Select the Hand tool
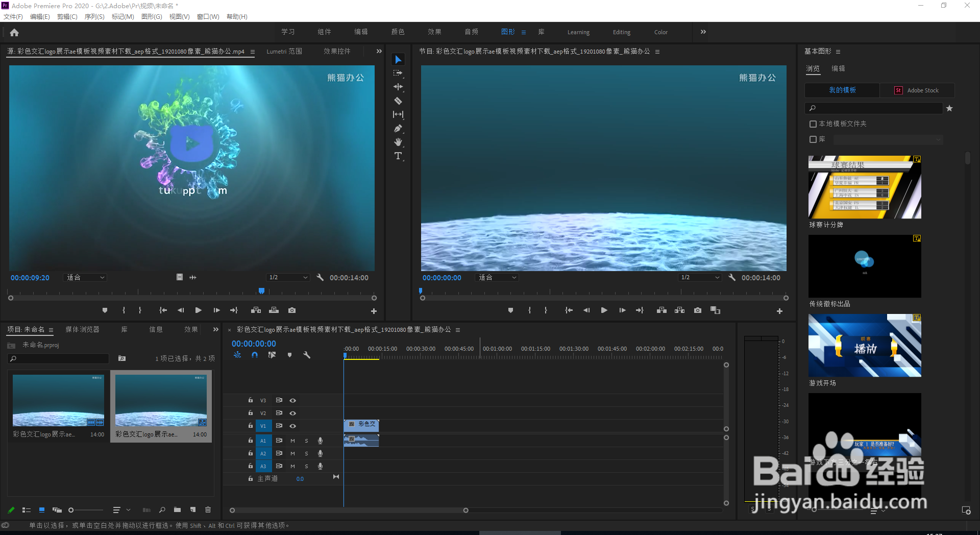The width and height of the screenshot is (980, 535). [x=398, y=142]
